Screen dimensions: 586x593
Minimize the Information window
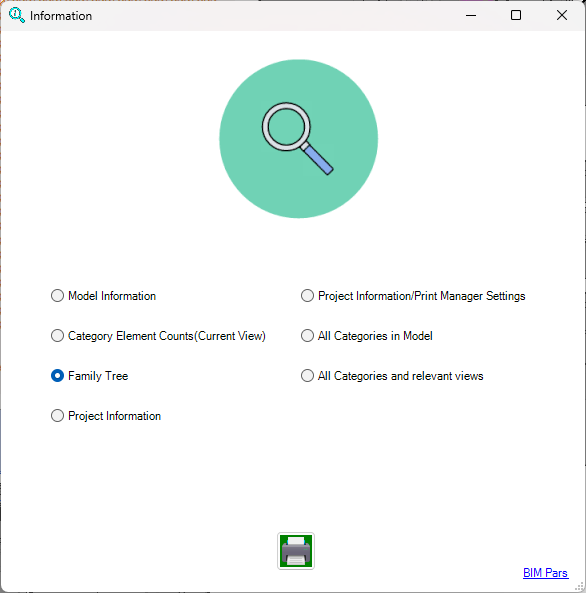(471, 16)
